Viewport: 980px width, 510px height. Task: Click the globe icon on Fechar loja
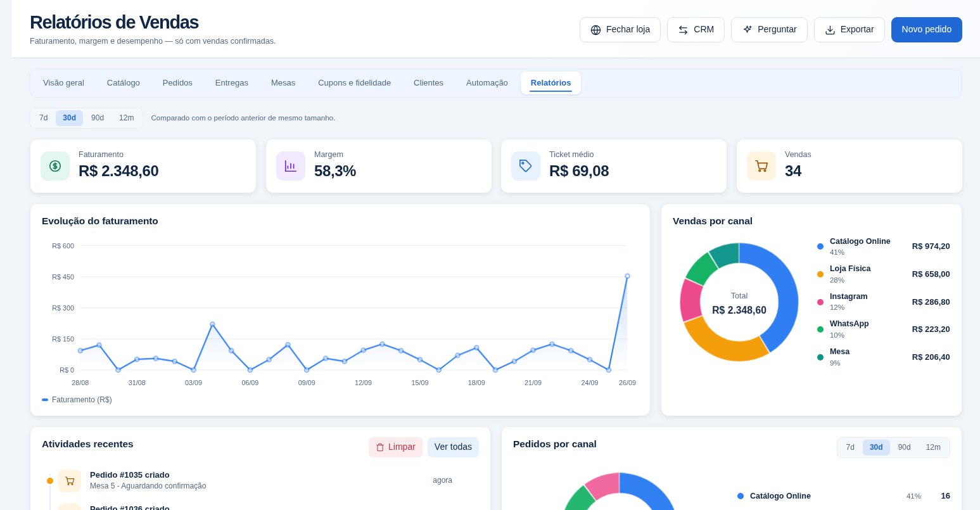point(595,30)
